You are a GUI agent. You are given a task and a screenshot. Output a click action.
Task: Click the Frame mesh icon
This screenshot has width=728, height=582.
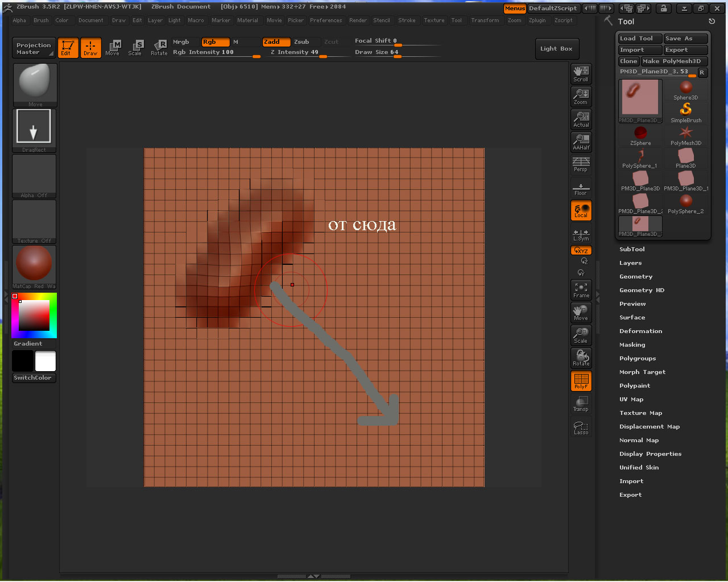581,290
